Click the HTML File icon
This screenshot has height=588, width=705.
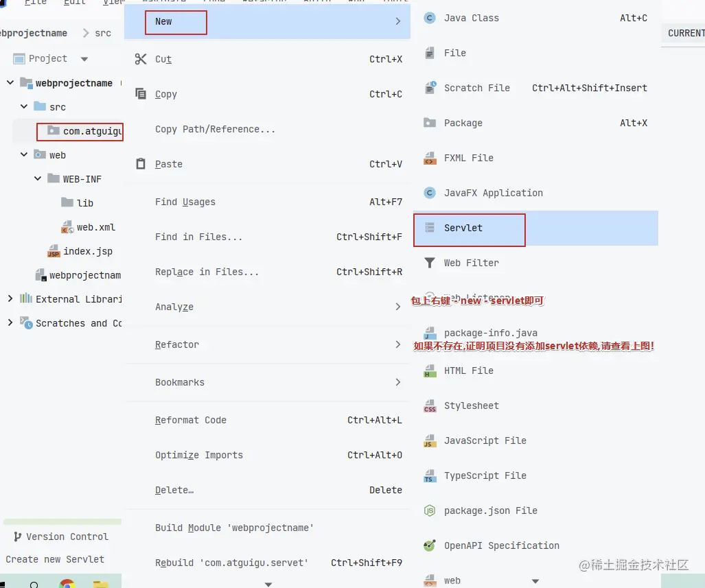pyautogui.click(x=430, y=371)
